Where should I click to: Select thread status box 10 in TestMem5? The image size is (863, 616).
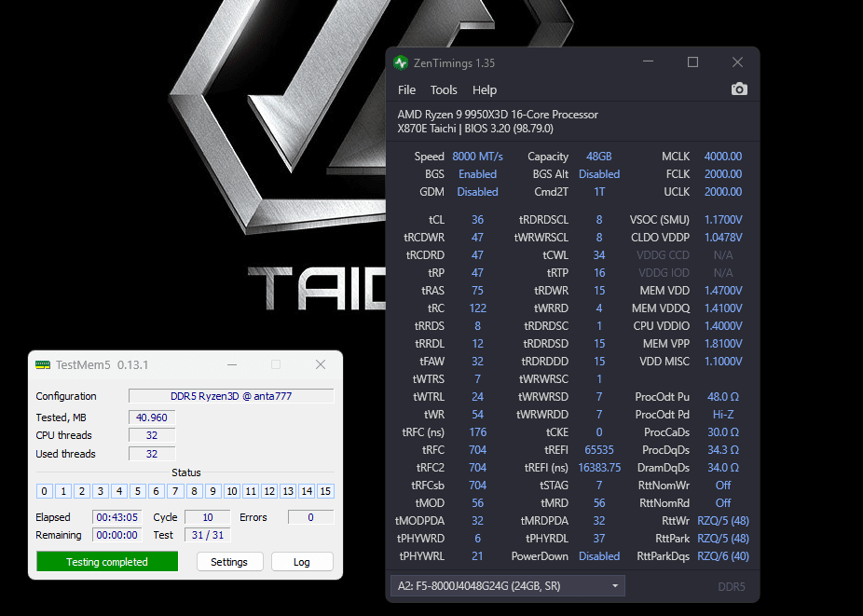click(232, 491)
